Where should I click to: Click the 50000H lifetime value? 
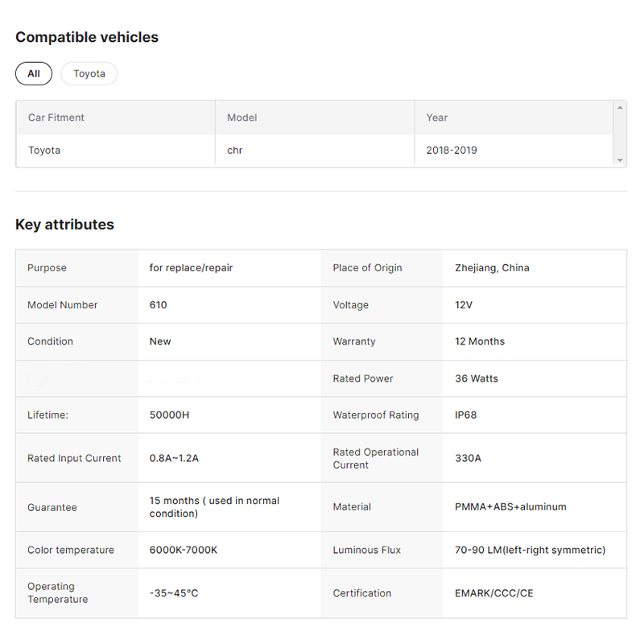(x=169, y=415)
